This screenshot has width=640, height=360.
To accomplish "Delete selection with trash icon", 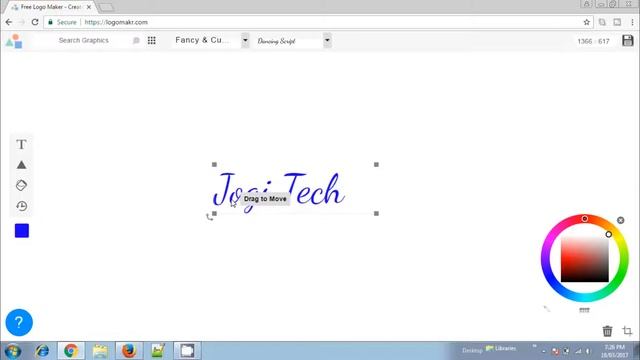I will [607, 331].
